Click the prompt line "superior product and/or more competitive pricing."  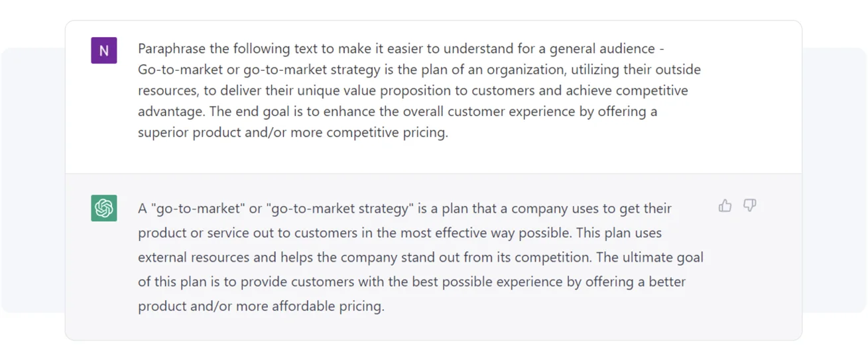coord(292,132)
